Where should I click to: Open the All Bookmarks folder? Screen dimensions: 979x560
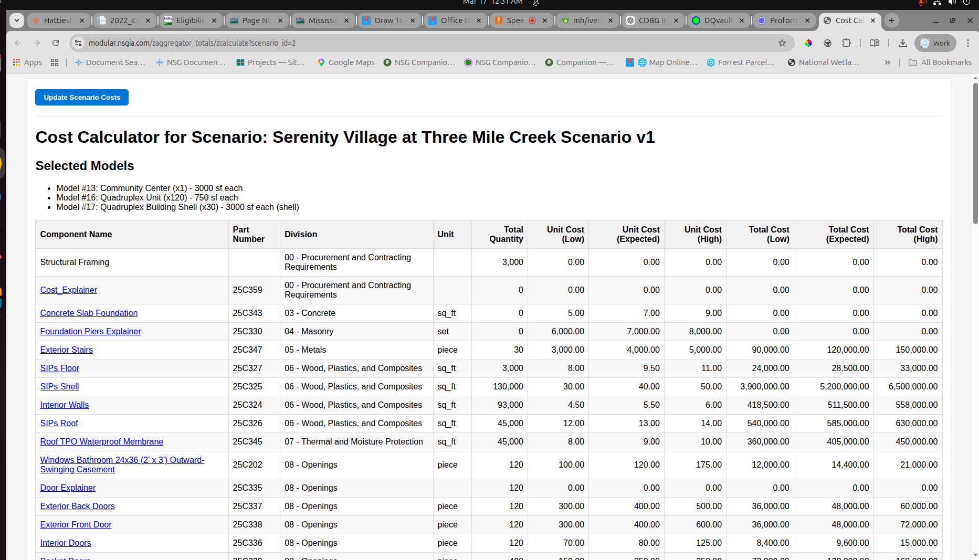coord(940,62)
